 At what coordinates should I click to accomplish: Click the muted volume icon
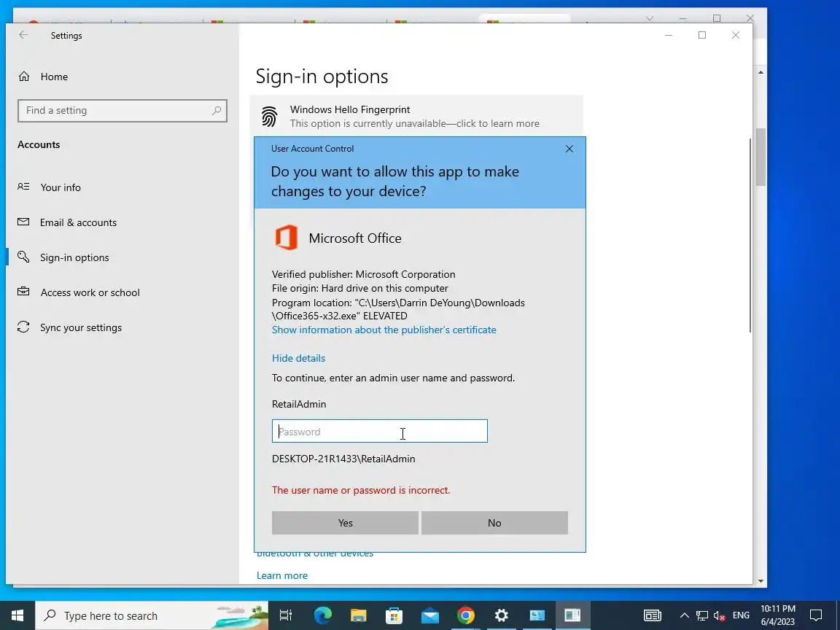720,615
